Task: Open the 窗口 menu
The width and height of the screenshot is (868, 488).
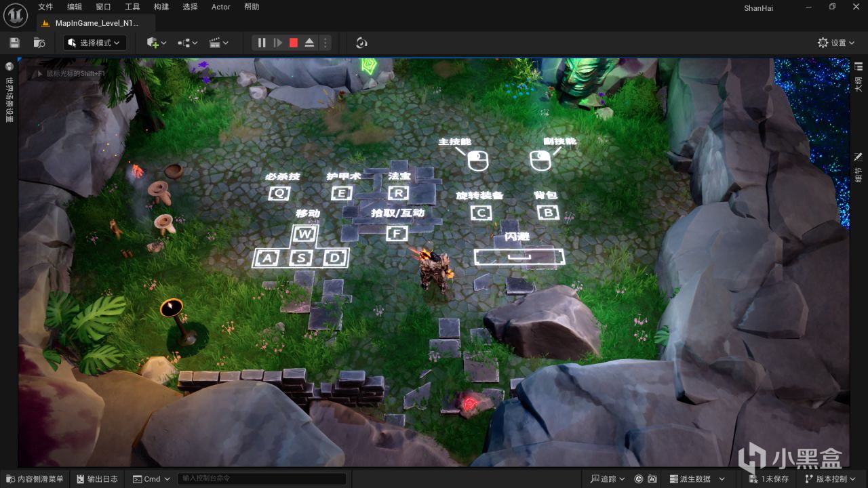Action: (103, 7)
